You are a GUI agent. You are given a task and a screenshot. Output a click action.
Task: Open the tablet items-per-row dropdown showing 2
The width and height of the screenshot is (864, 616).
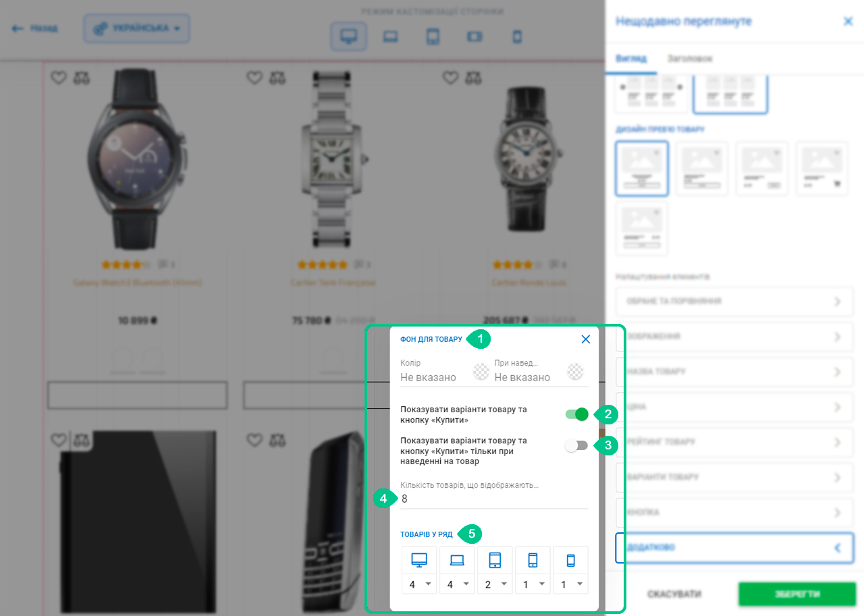click(x=495, y=585)
